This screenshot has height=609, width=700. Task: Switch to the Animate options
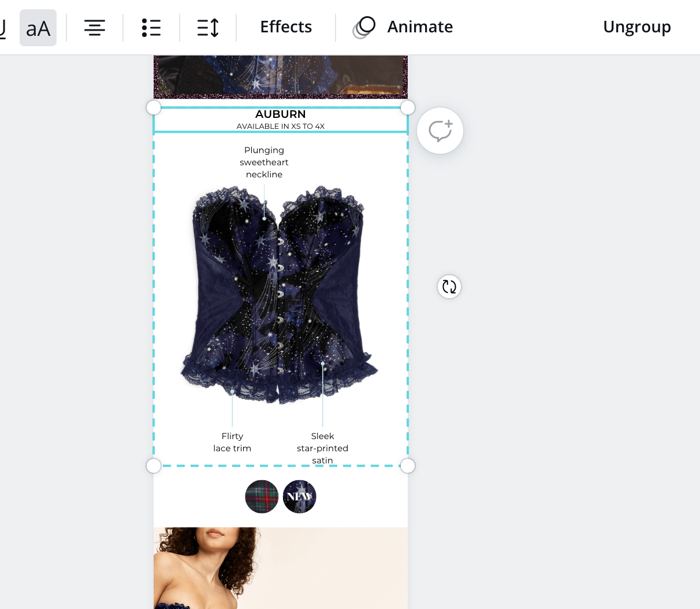tap(420, 27)
